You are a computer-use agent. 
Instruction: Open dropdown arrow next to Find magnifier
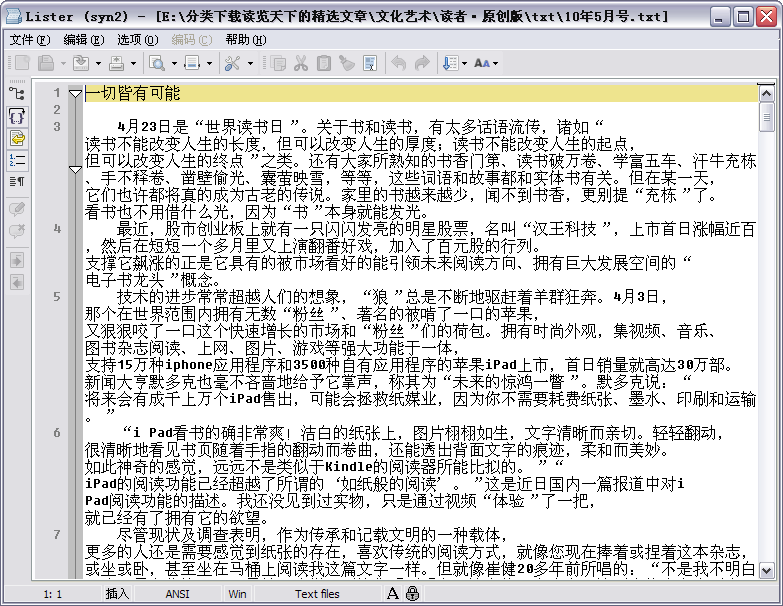[174, 63]
